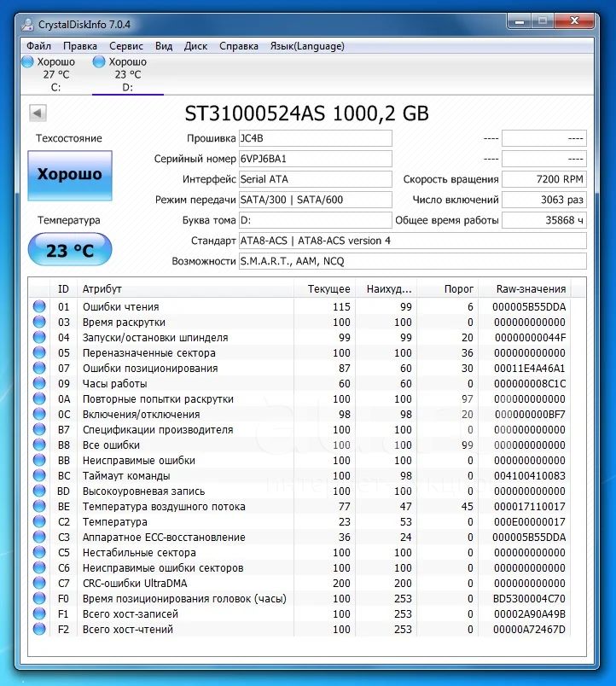Click the Режим передачи field SATA/300 | SATA/600
616x686 pixels.
tap(316, 200)
